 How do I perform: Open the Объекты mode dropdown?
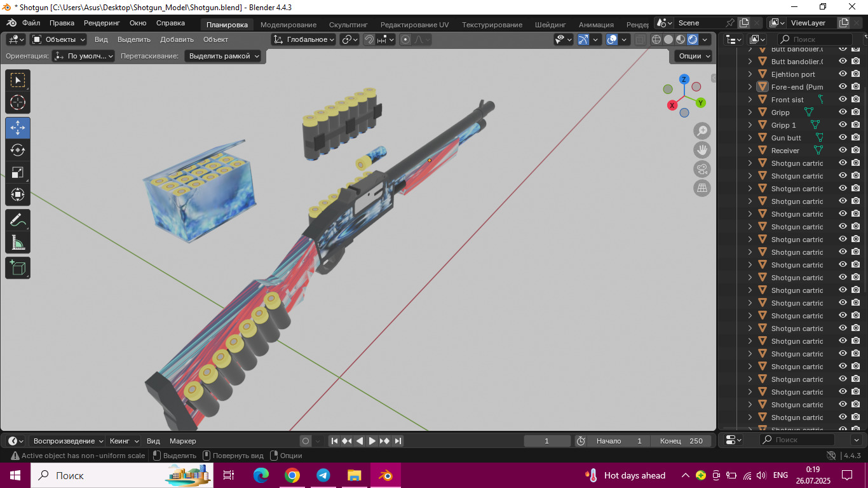pos(60,39)
